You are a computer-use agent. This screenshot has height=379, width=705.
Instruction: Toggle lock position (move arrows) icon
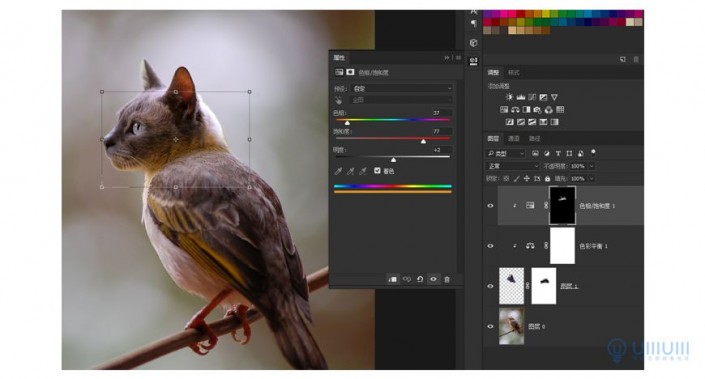coord(527,178)
